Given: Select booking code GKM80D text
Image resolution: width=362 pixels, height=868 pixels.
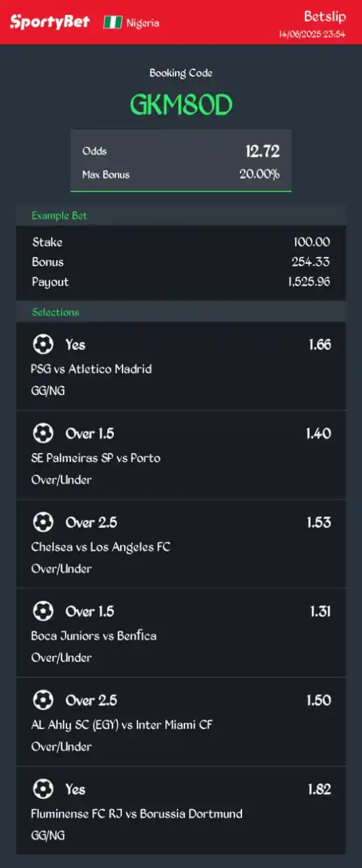Looking at the screenshot, I should 181,104.
